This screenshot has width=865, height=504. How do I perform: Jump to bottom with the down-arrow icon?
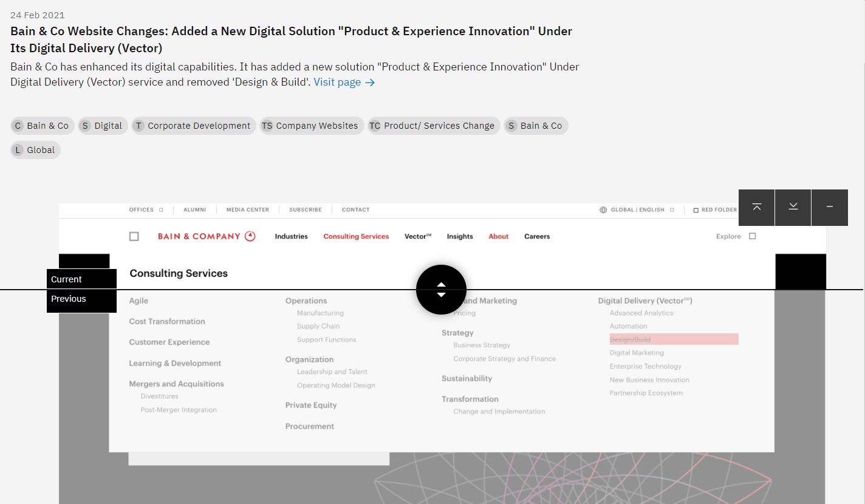(793, 207)
